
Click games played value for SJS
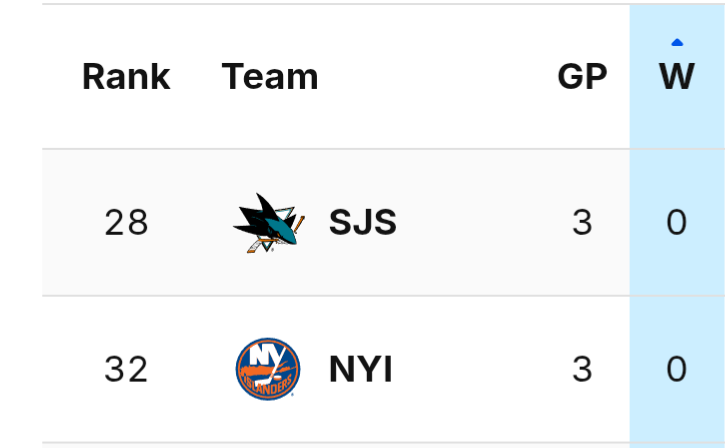[x=582, y=223]
